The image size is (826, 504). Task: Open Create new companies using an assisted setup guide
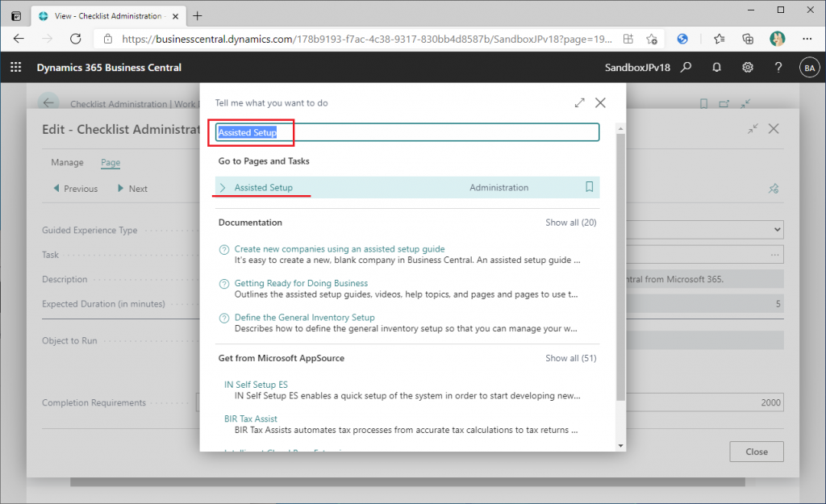(340, 249)
